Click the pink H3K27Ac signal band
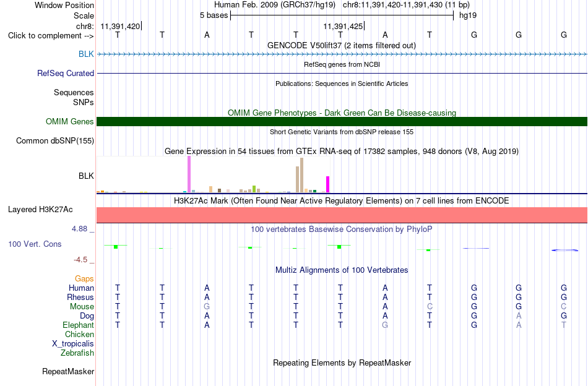The width and height of the screenshot is (588, 386). click(x=342, y=215)
